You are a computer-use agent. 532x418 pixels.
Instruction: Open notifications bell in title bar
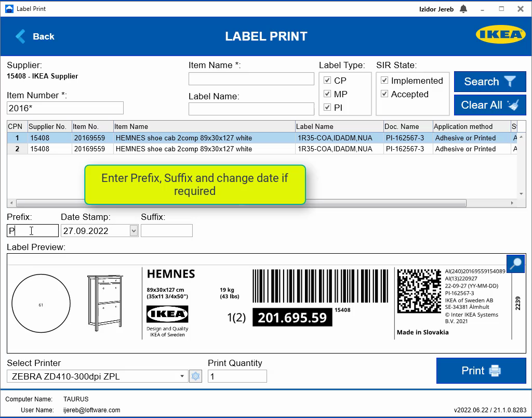tap(463, 9)
